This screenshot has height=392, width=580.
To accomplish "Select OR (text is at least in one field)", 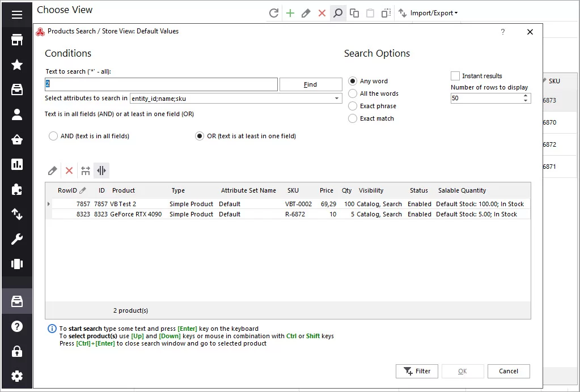I will point(200,136).
